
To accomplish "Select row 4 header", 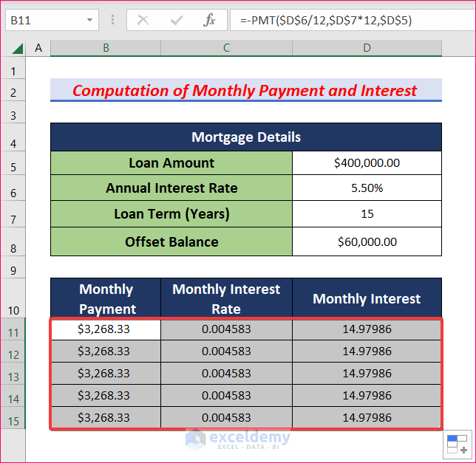I will point(13,137).
